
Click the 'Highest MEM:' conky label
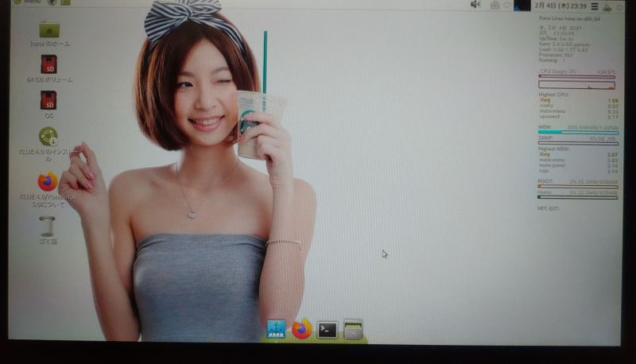coord(553,149)
